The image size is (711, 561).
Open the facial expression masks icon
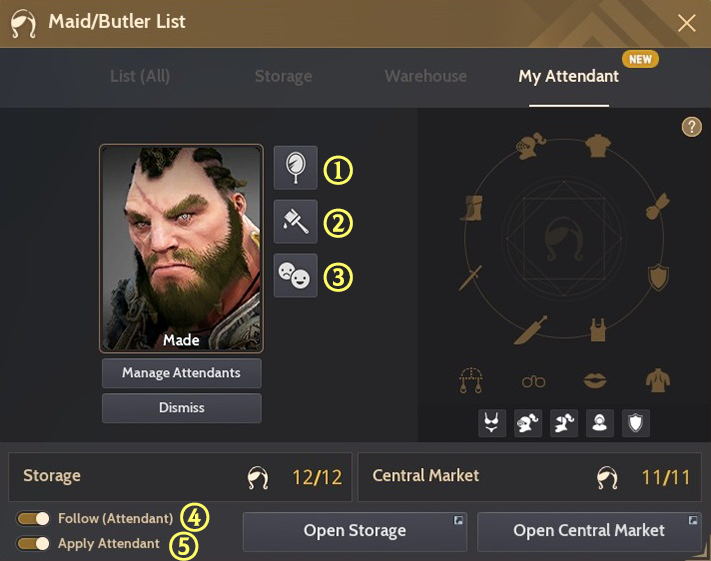click(296, 275)
